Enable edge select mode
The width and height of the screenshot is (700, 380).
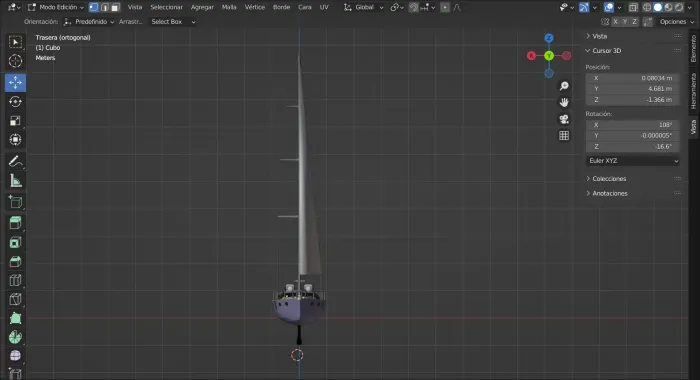(104, 7)
